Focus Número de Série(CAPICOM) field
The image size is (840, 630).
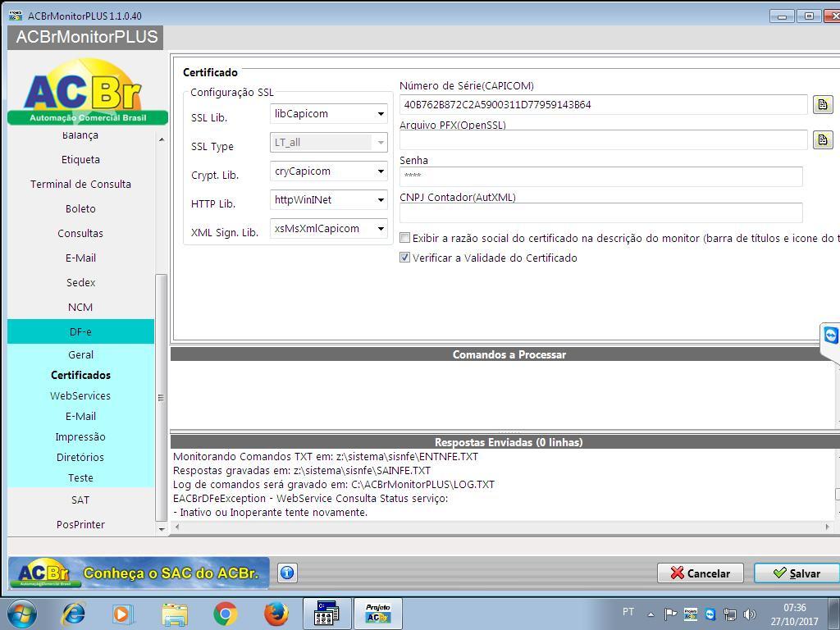point(603,104)
